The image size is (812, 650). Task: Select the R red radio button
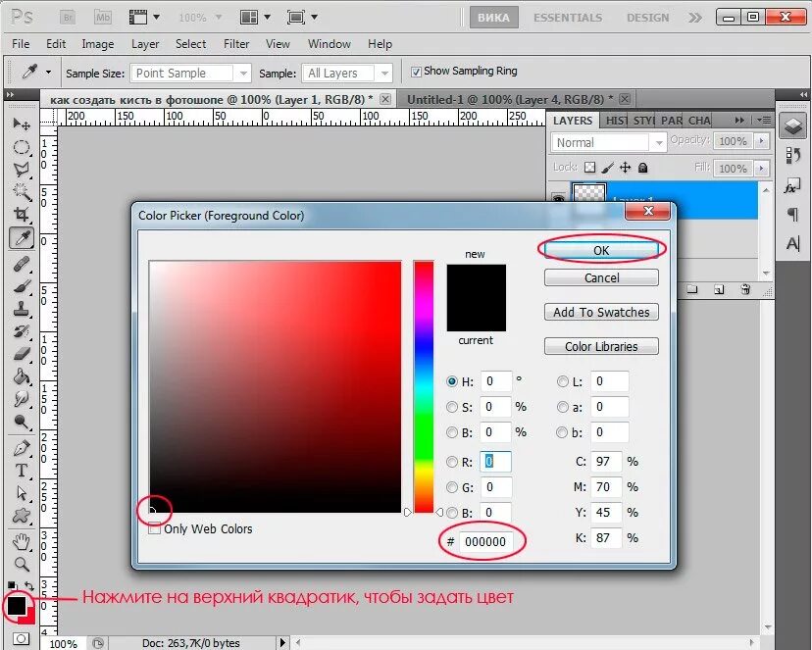(452, 462)
